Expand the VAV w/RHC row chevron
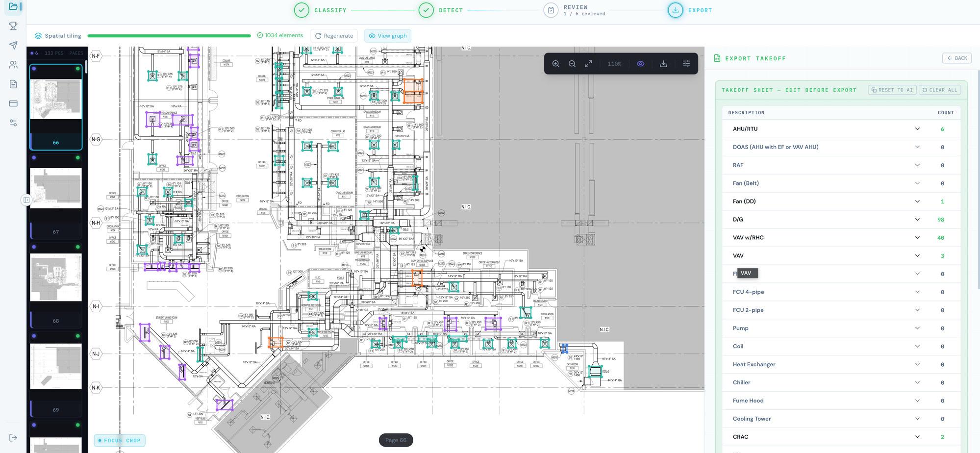This screenshot has width=980, height=453. click(x=917, y=238)
